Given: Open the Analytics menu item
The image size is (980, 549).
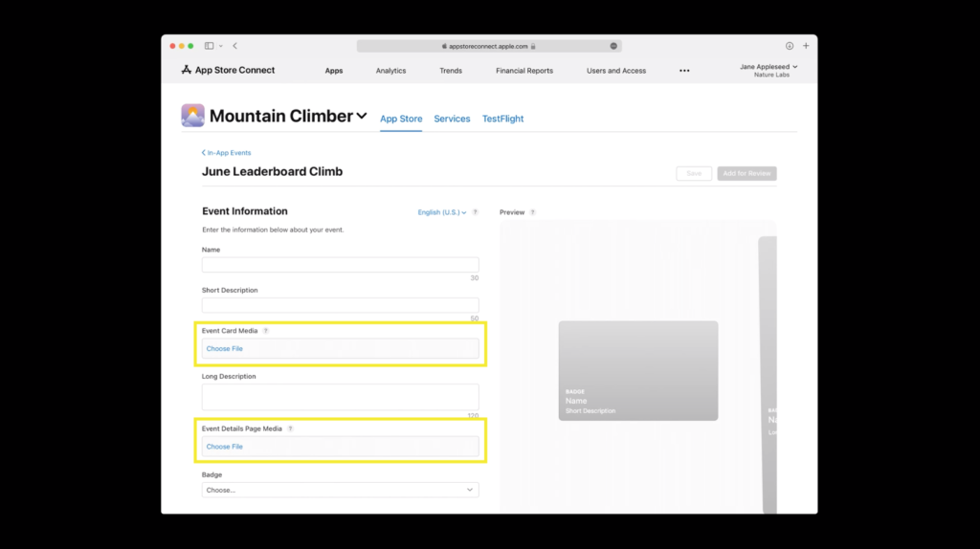Looking at the screenshot, I should click(x=390, y=71).
